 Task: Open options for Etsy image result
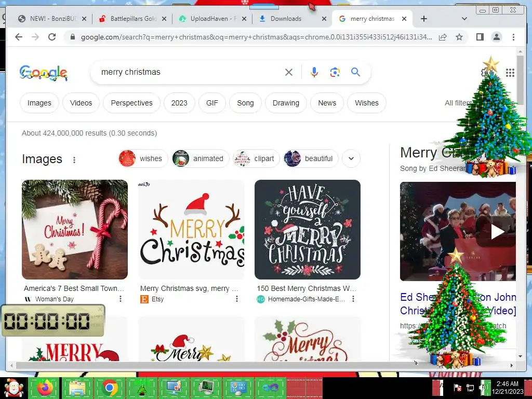(237, 299)
